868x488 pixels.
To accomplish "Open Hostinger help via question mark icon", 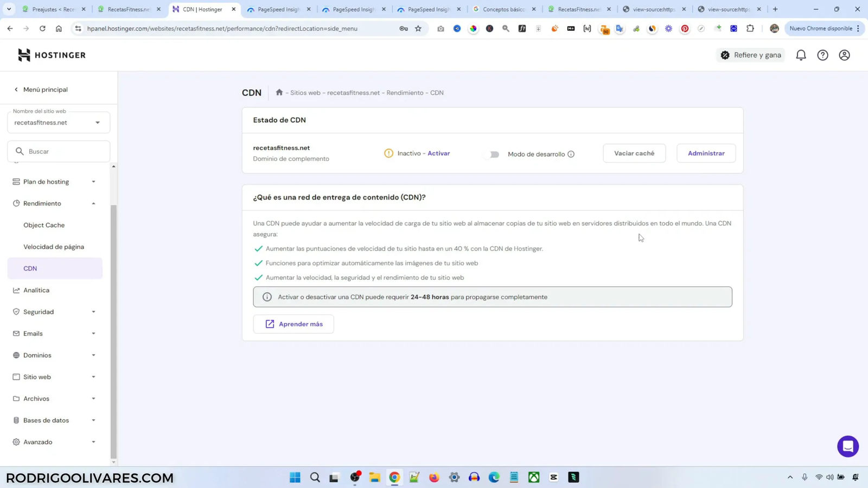I will pos(822,55).
